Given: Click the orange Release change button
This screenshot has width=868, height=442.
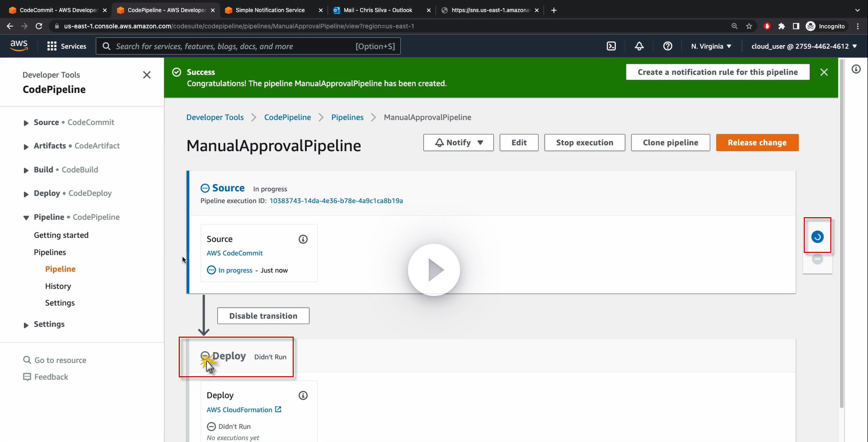Looking at the screenshot, I should tap(757, 142).
